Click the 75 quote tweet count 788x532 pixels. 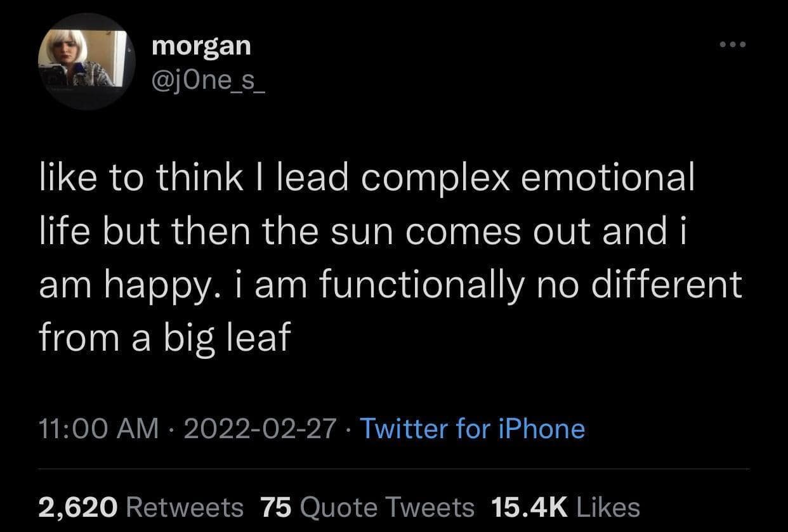click(275, 507)
